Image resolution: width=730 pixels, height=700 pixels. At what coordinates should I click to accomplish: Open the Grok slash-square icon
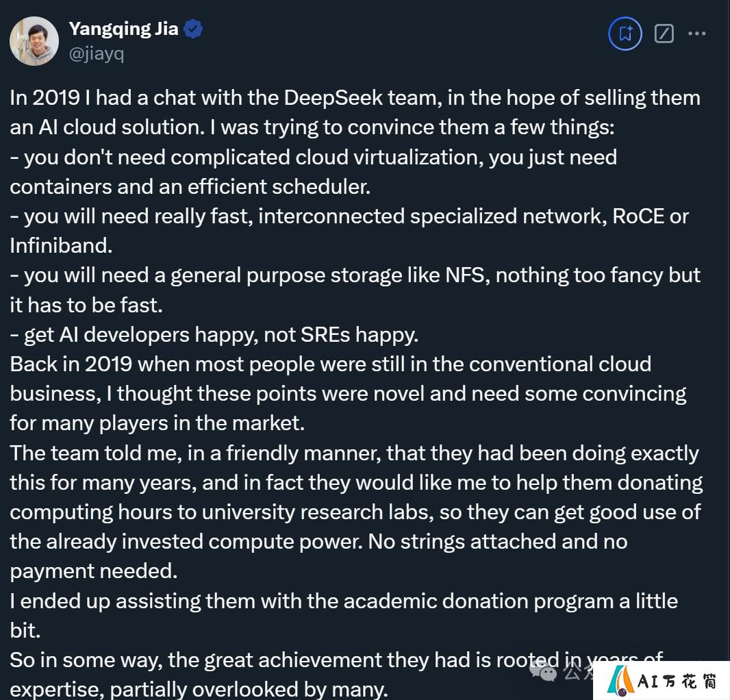click(664, 34)
